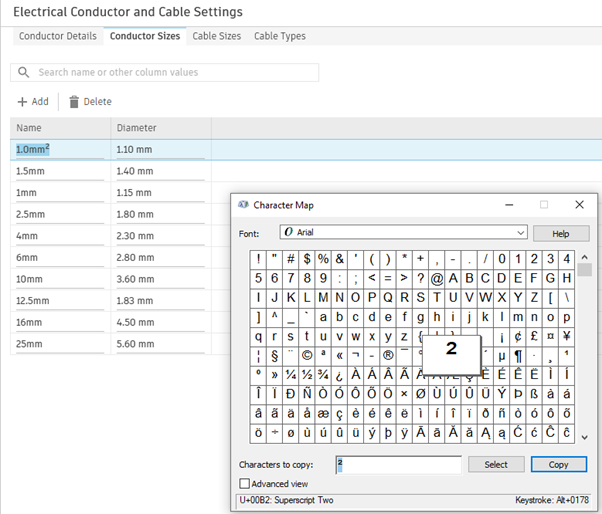
Task: Click the U+00B2 Superscript Two status text
Action: point(286,500)
